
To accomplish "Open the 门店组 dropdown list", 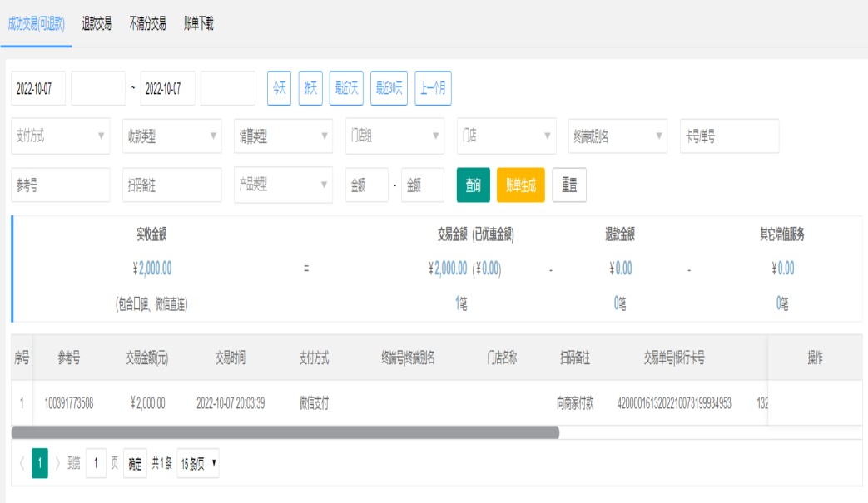I will [394, 136].
